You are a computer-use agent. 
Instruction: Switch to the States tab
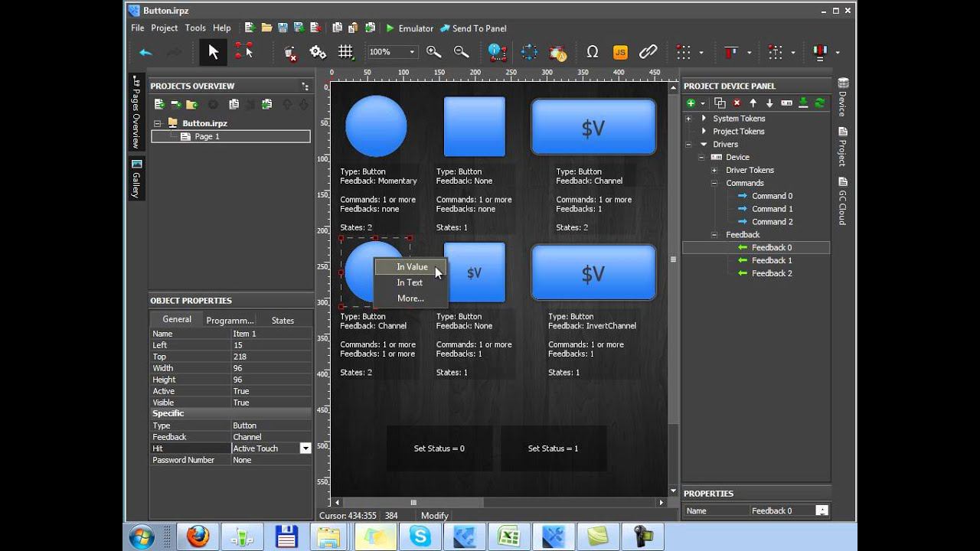coord(283,321)
